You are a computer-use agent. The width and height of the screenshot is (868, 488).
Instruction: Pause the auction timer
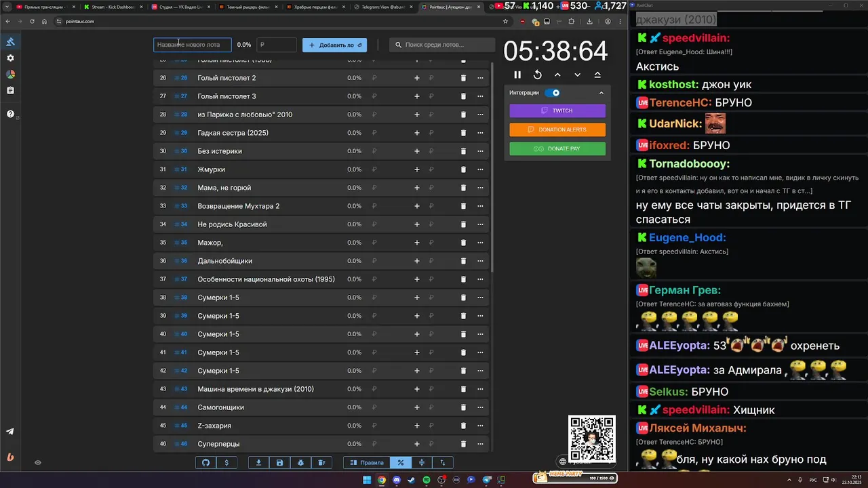coord(517,75)
